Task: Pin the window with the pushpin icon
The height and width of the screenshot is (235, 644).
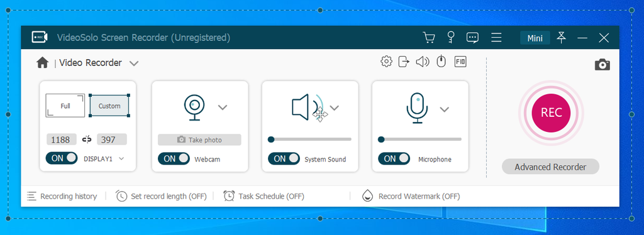Action: [x=561, y=38]
